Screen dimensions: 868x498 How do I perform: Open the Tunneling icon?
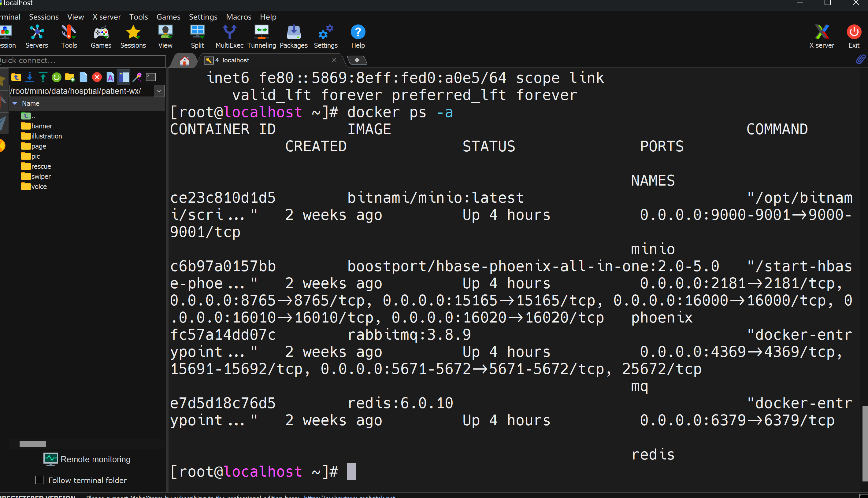click(262, 36)
